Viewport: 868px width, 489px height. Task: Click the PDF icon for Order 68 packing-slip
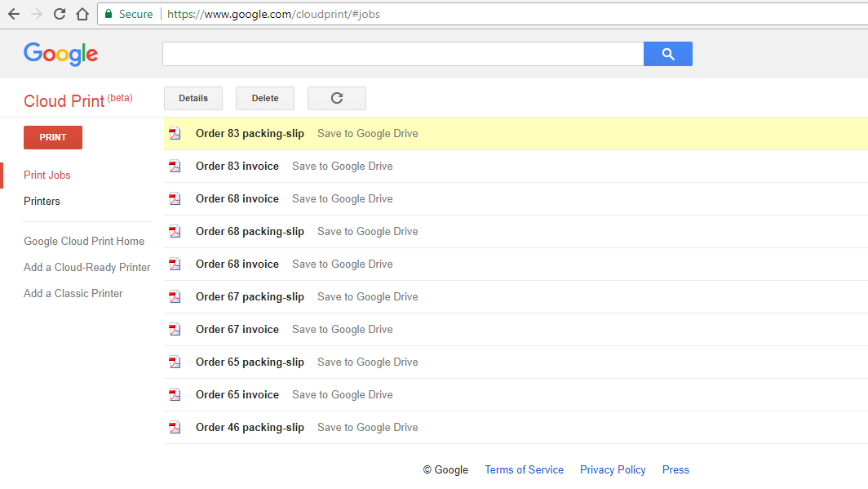pos(175,232)
